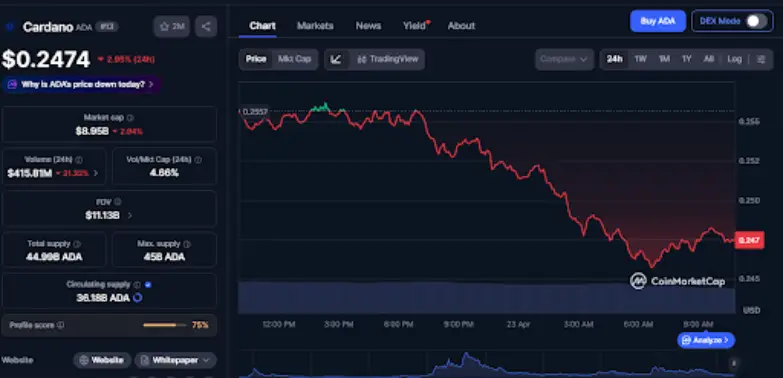Screen dimensions: 783x378
Task: Select the 1M time range
Action: pyautogui.click(x=664, y=59)
